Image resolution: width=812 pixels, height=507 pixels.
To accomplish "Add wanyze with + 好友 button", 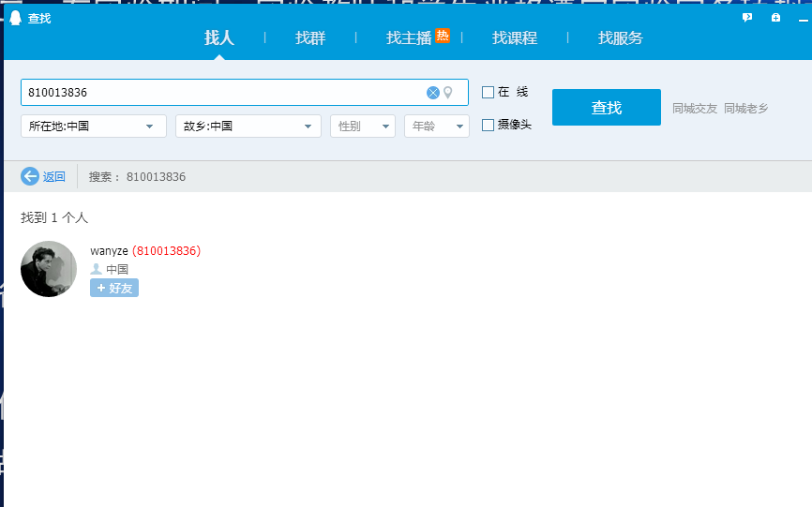I will coord(114,288).
